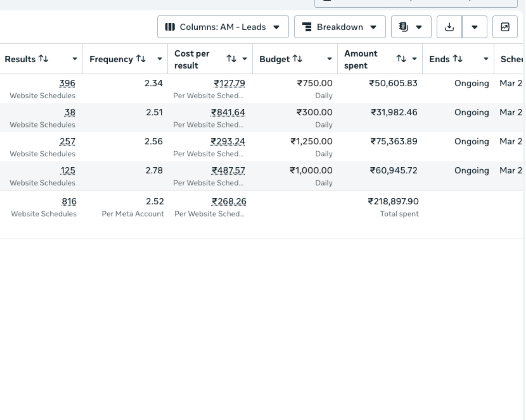Sort by Amount spent column arrows
Screen dimensions: 526x420
pyautogui.click(x=401, y=59)
